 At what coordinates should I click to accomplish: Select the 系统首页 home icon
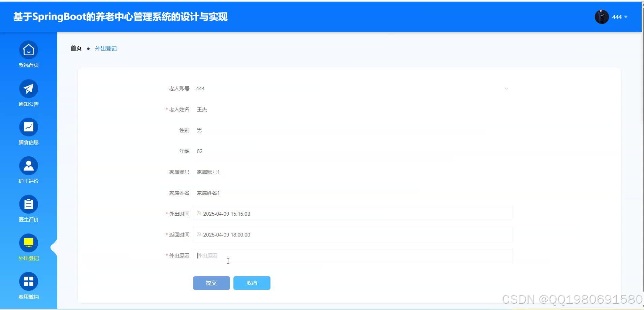[28, 50]
